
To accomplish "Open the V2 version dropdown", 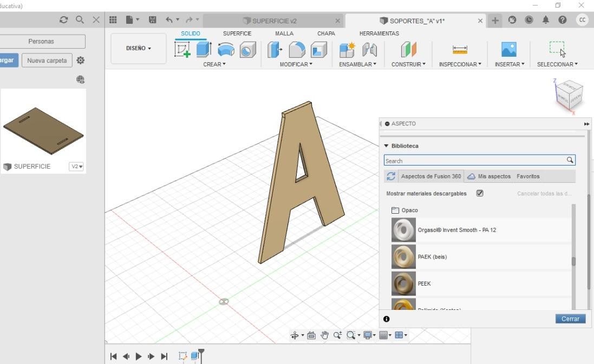I will [76, 167].
